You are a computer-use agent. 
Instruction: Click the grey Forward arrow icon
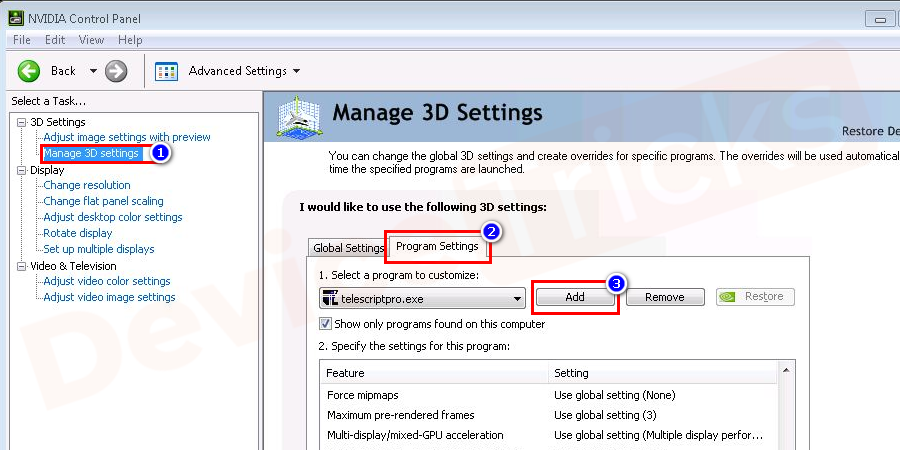click(116, 71)
